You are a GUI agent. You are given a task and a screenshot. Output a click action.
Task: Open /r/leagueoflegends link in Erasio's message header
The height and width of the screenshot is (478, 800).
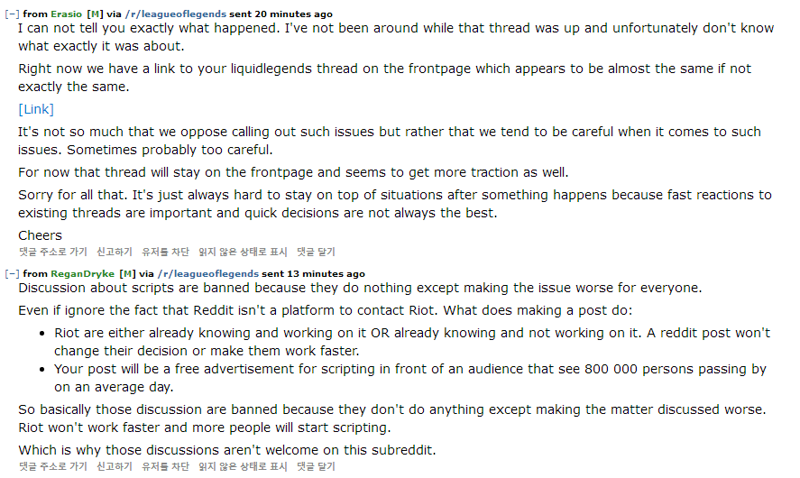(x=176, y=14)
